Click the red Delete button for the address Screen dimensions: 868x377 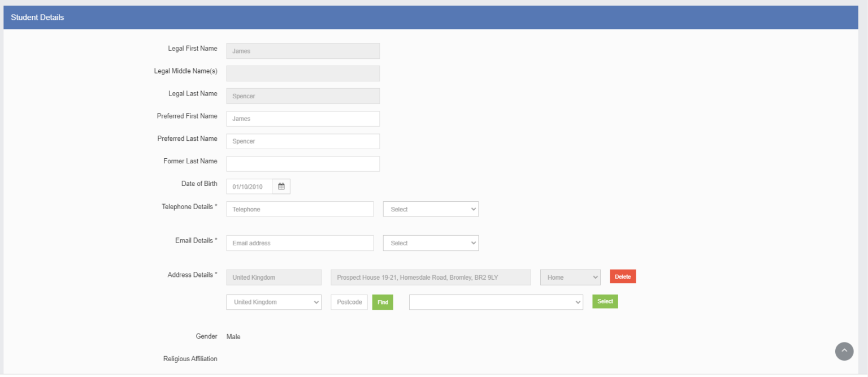622,276
